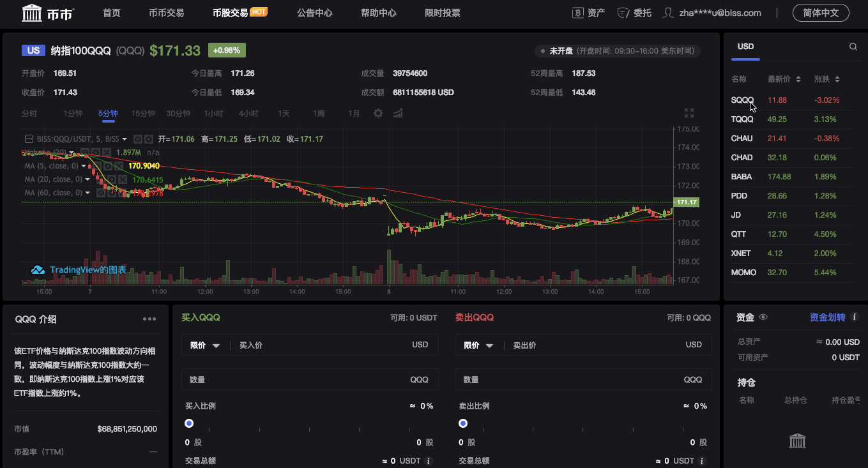Expand the chart to fullscreen
Viewport: 868px width, 468px height.
pyautogui.click(x=689, y=113)
